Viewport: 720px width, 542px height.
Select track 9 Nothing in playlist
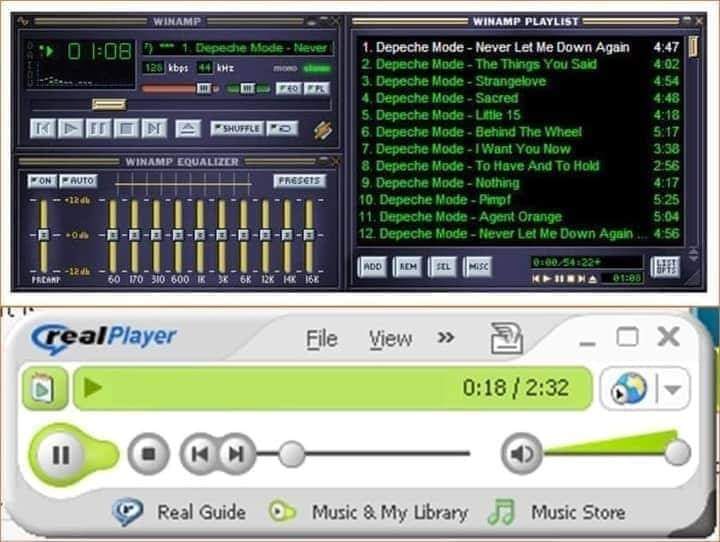point(520,183)
